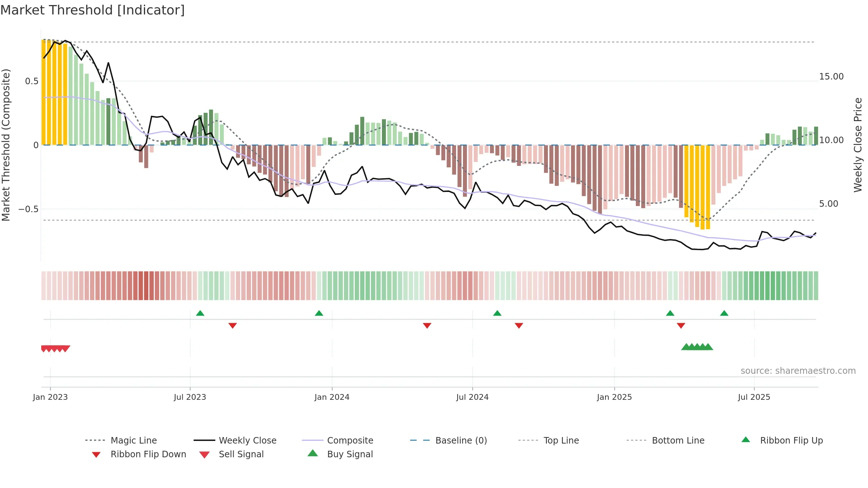The height and width of the screenshot is (488, 868).
Task: Click the green Ribbon Flip Up legend triangle
Action: point(746,440)
